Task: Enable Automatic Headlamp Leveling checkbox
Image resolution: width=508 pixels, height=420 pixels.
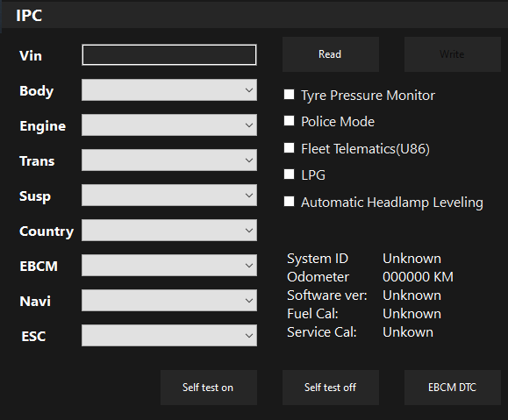Action: [x=289, y=202]
